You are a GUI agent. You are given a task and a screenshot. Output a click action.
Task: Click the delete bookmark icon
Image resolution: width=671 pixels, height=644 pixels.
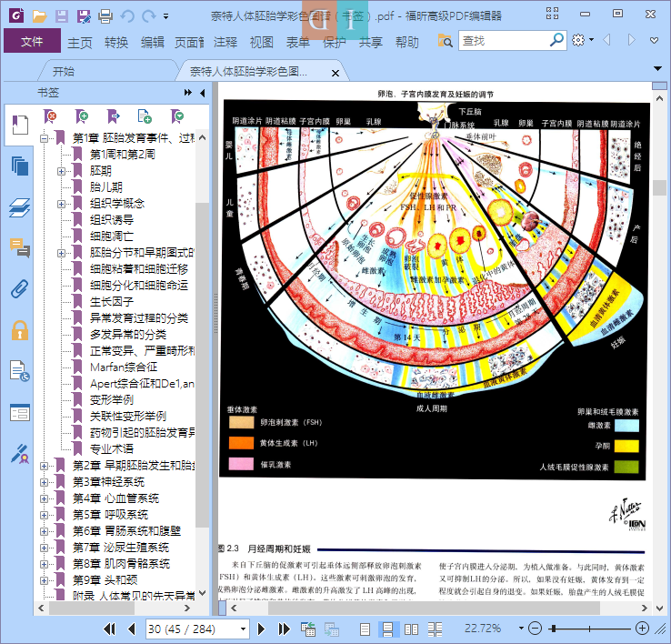click(x=50, y=116)
